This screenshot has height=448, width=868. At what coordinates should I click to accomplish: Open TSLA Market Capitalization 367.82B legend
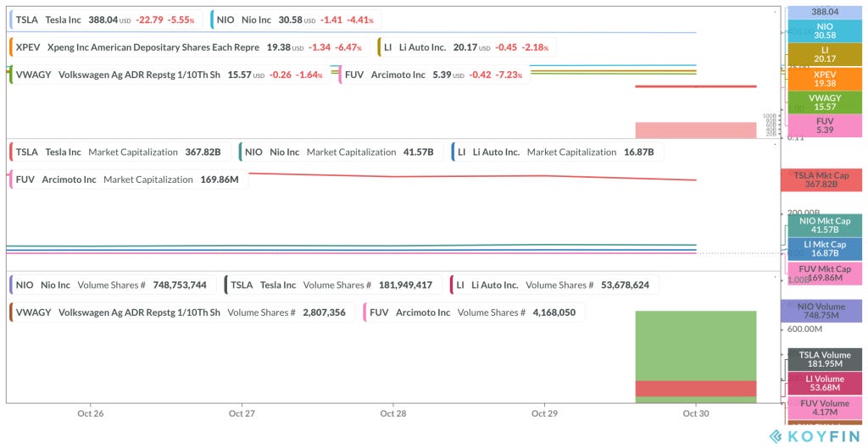120,152
